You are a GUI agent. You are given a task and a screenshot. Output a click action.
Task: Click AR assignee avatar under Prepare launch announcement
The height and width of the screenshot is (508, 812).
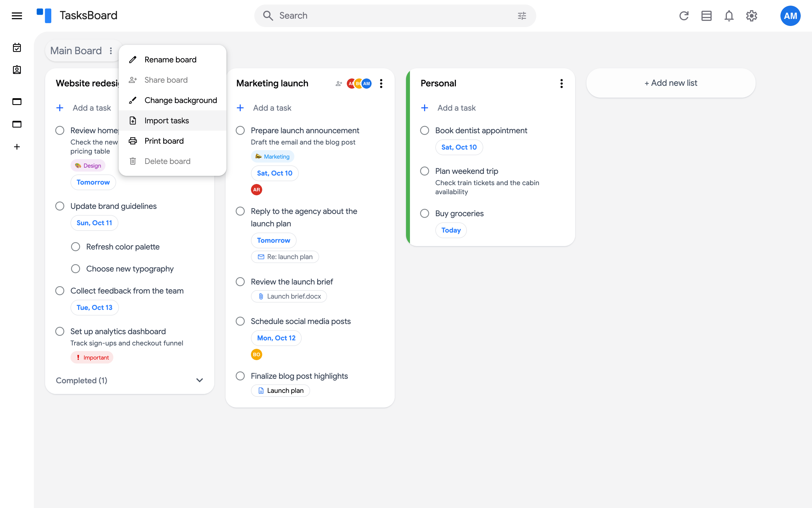[256, 189]
